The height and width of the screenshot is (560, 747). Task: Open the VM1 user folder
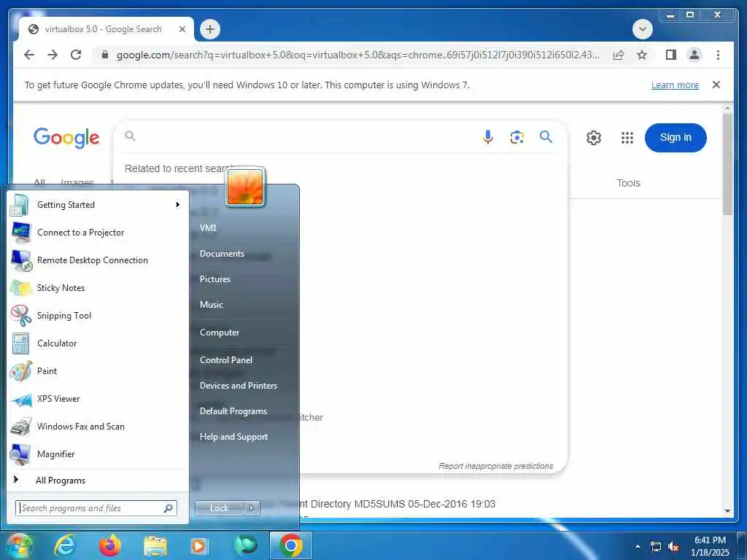pos(208,228)
